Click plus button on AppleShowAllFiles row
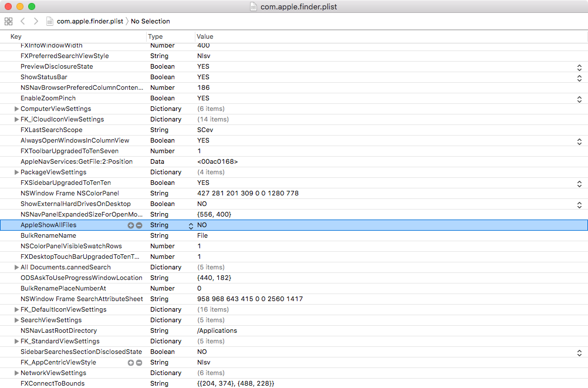 pyautogui.click(x=131, y=225)
